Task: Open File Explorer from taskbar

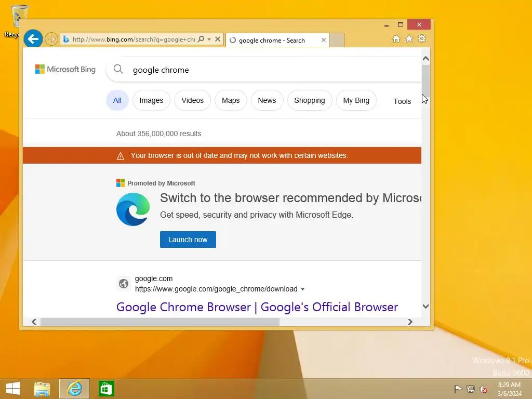Action: [x=42, y=389]
